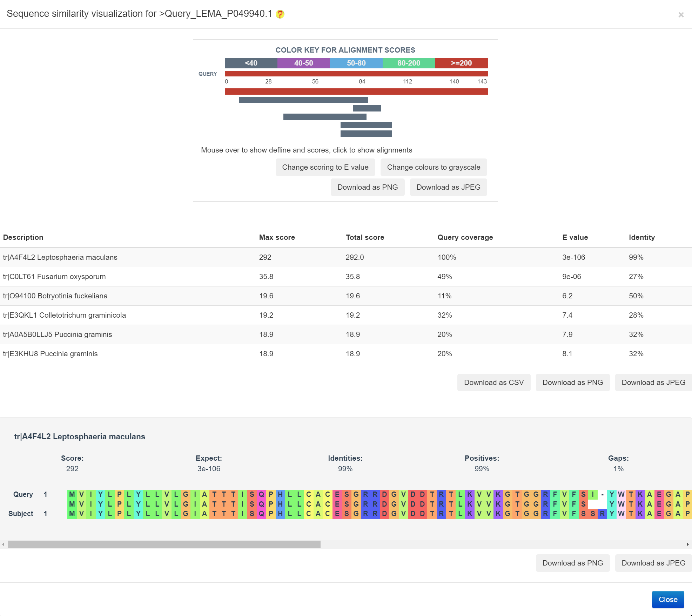Click scroll right arrow on alignment scrollbar
The width and height of the screenshot is (692, 616).
(x=687, y=544)
